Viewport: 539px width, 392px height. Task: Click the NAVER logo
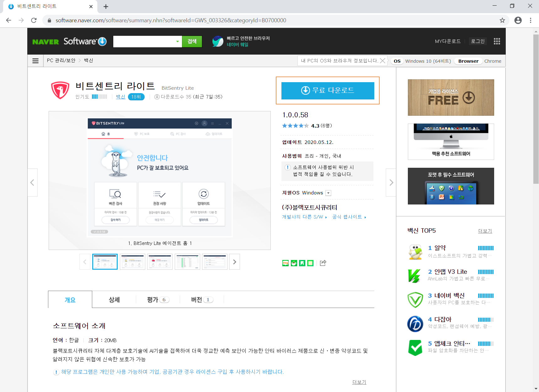(45, 42)
